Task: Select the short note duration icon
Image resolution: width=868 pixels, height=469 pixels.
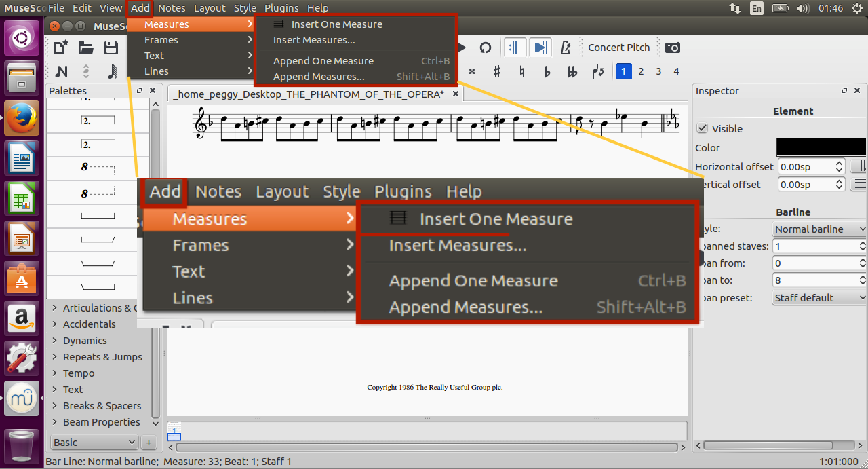Action: pos(112,71)
